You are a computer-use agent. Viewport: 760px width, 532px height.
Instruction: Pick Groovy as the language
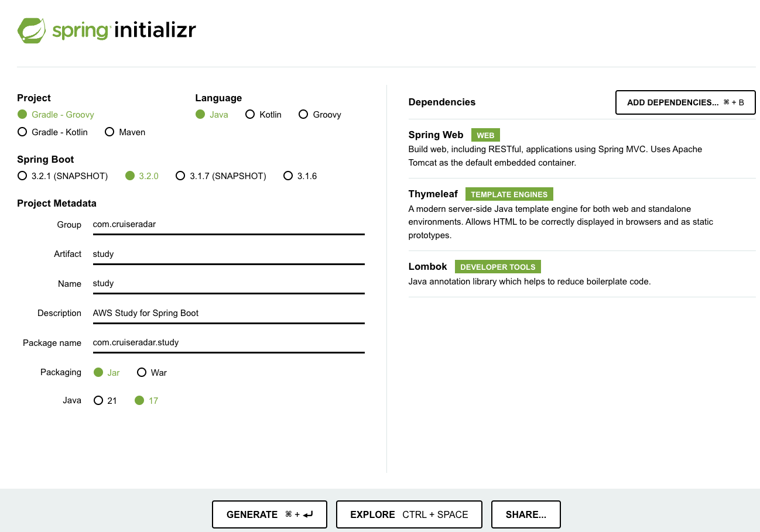tap(320, 115)
